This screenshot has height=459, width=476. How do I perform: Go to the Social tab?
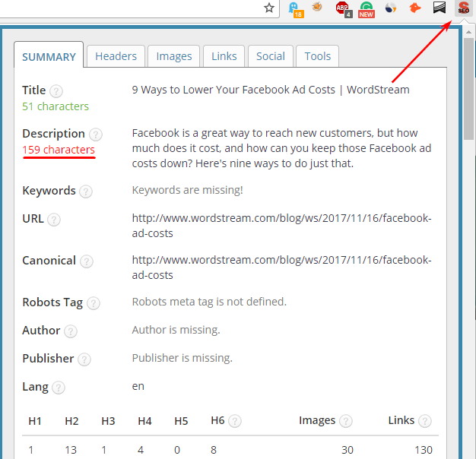271,56
